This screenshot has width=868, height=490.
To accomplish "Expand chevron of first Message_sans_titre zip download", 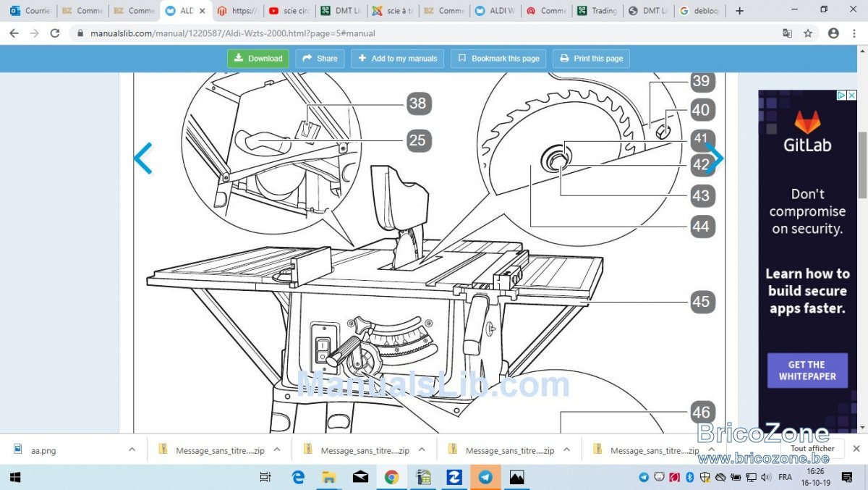I will [277, 449].
